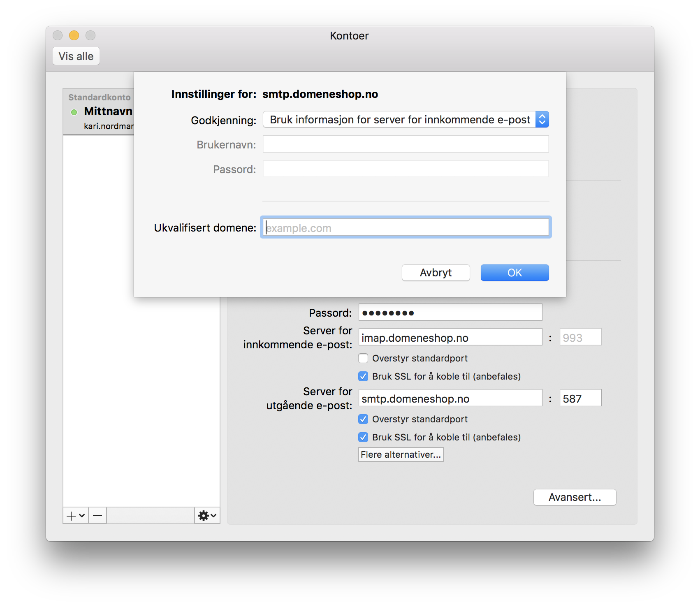Open the gear actions menu
700x607 pixels.
(x=207, y=516)
